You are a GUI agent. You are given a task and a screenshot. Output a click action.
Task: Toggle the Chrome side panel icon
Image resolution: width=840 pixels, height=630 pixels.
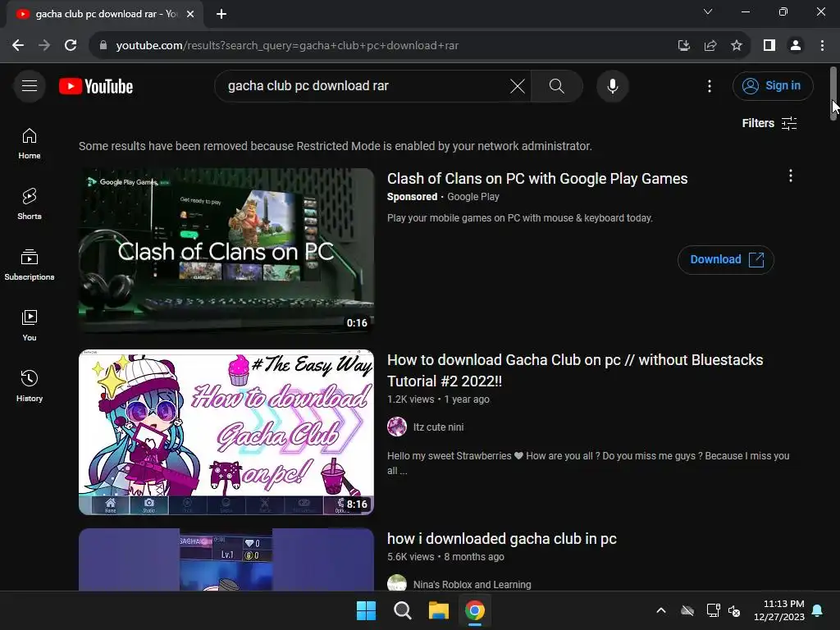[x=769, y=46]
